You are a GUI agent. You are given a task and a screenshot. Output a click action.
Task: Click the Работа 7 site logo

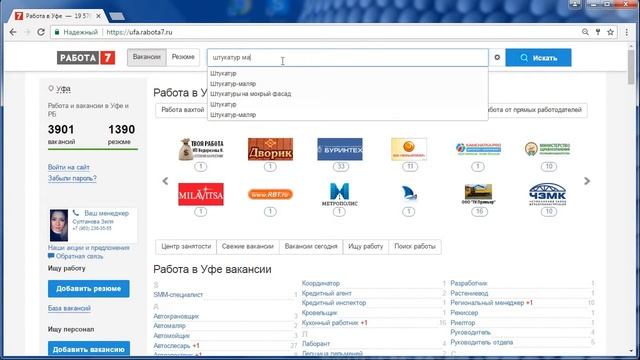[x=86, y=58]
